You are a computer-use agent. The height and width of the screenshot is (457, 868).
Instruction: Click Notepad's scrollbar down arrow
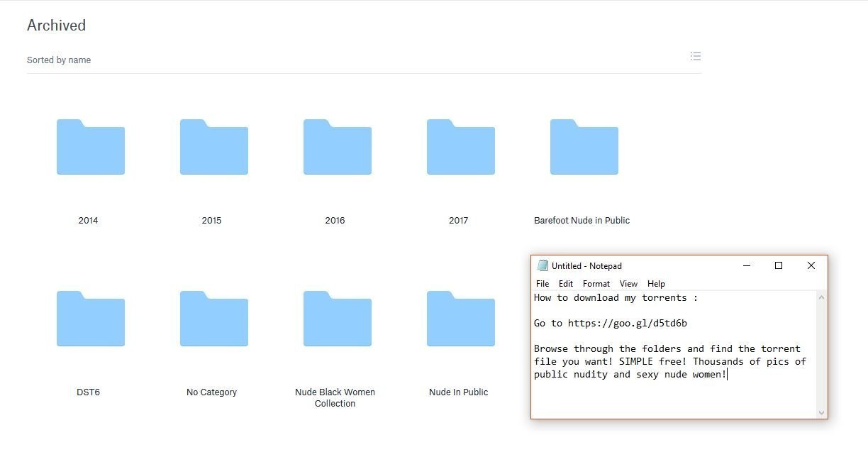tap(821, 412)
